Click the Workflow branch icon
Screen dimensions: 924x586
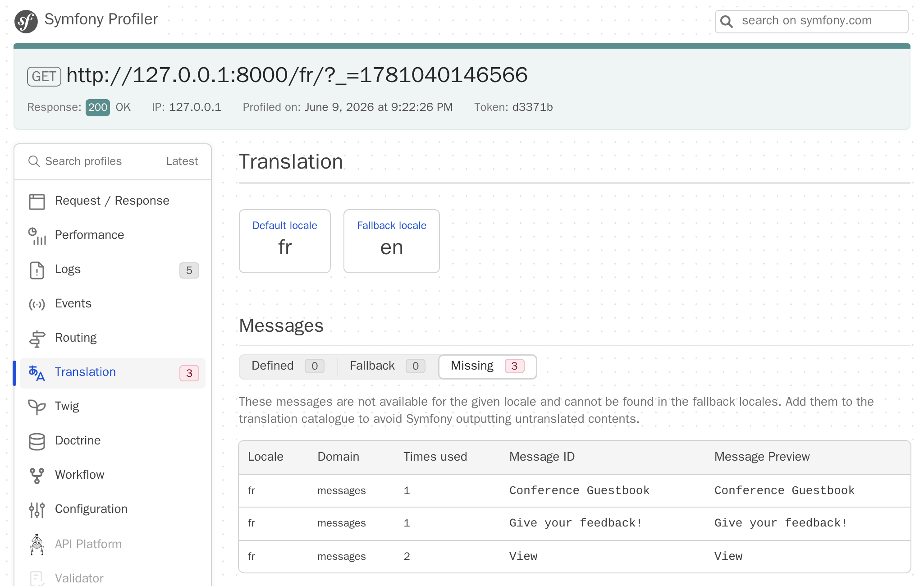pyautogui.click(x=37, y=476)
